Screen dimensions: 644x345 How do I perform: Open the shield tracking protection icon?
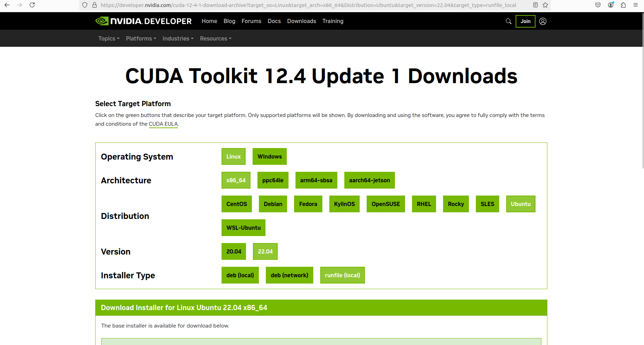point(85,5)
